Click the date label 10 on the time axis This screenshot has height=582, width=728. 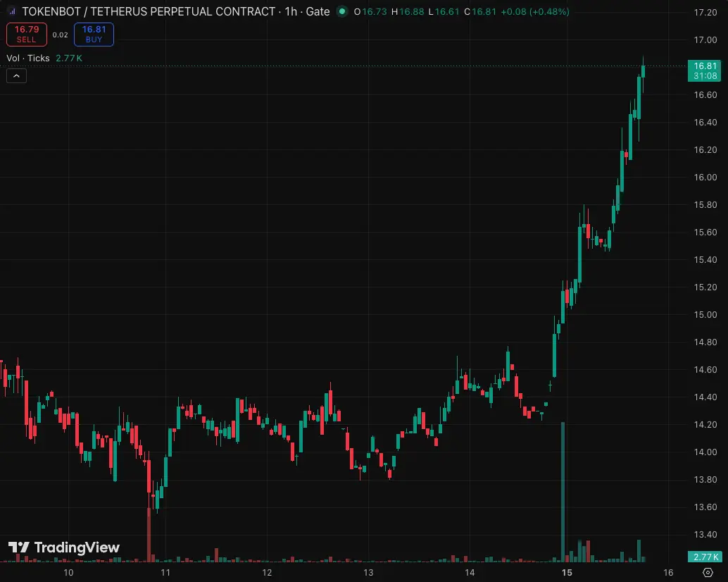(x=68, y=572)
